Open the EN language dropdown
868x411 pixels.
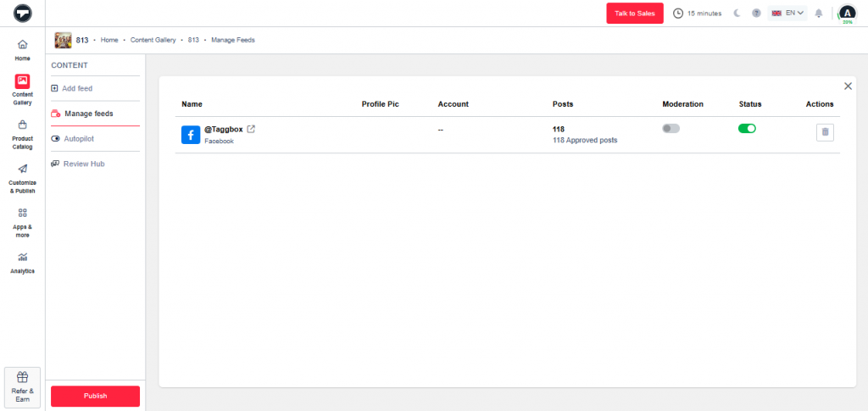(787, 14)
